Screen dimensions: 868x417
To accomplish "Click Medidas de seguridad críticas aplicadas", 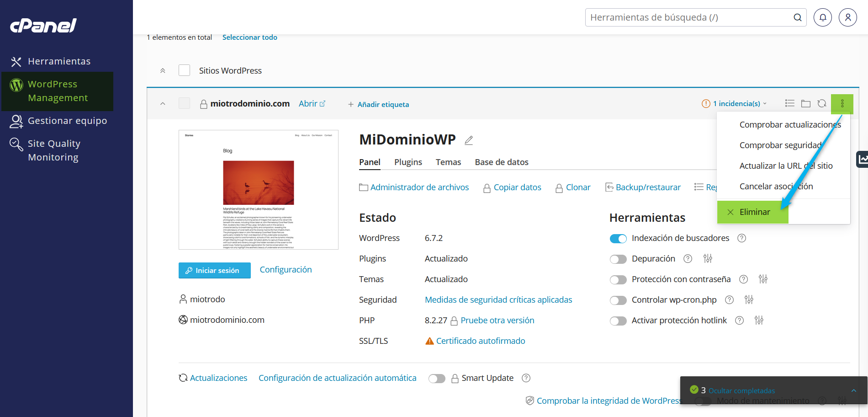I will coord(498,300).
